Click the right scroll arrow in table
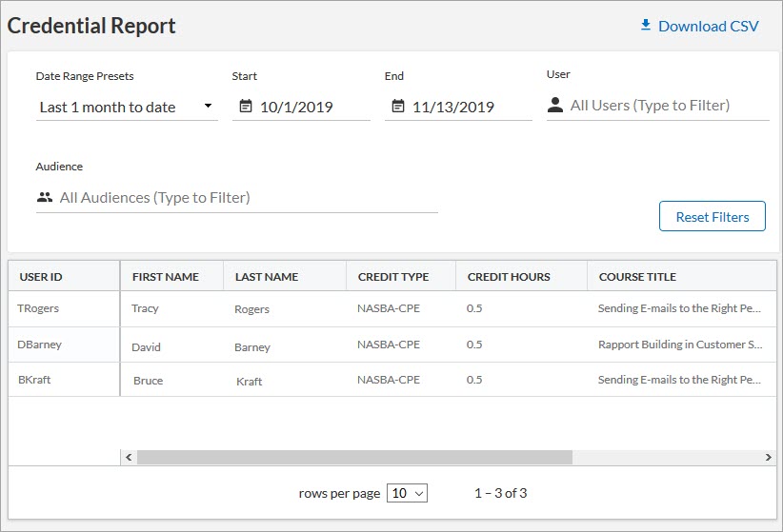Image resolution: width=783 pixels, height=532 pixels. 769,458
